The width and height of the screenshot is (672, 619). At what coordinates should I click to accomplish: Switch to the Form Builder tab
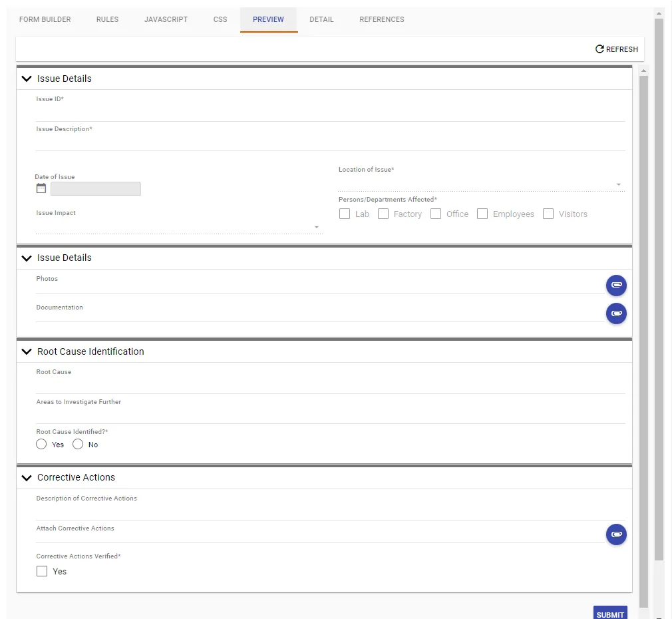click(45, 19)
